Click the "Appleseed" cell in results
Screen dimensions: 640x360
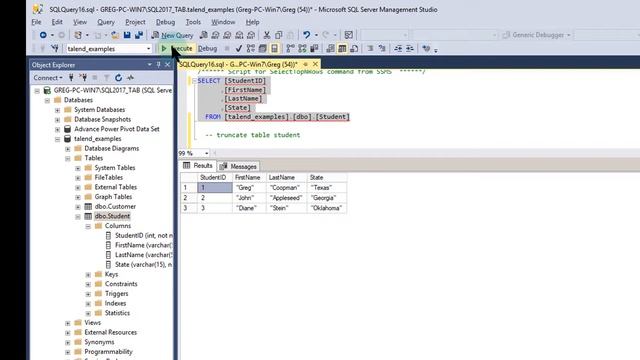[286, 198]
